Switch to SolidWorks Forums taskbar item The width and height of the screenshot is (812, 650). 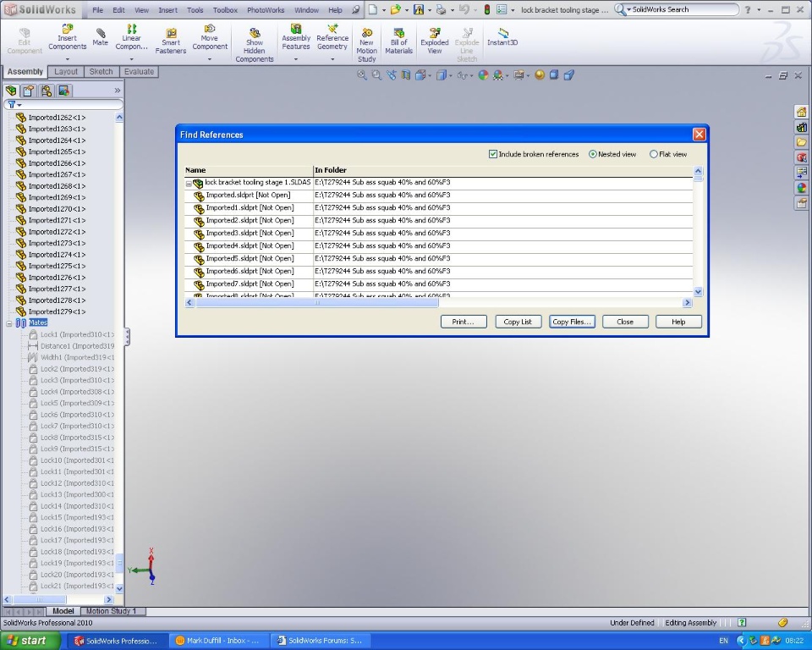coord(320,641)
